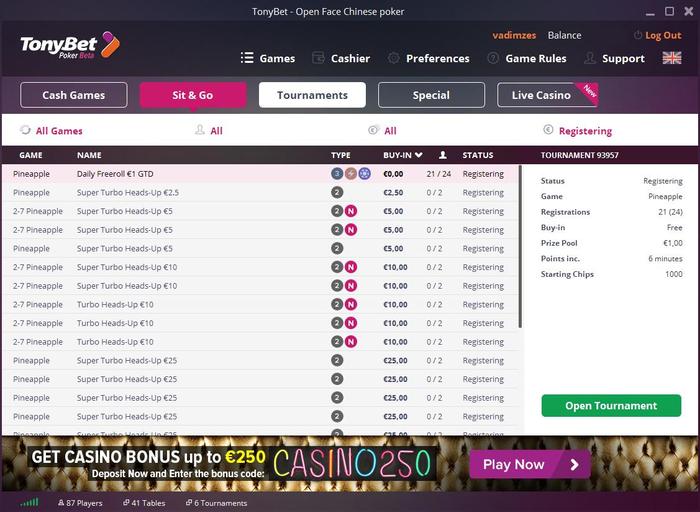Screen dimensions: 700x512
Task: Switch to the Tournaments tab
Action: tap(312, 95)
